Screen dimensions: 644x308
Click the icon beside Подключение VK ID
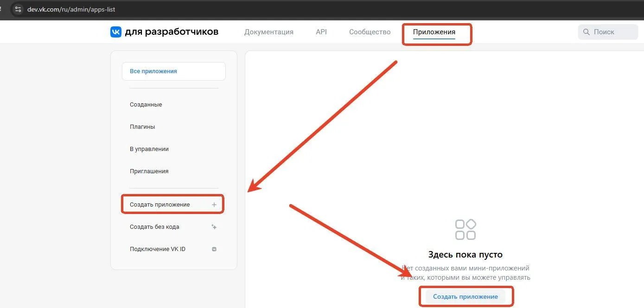[214, 249]
